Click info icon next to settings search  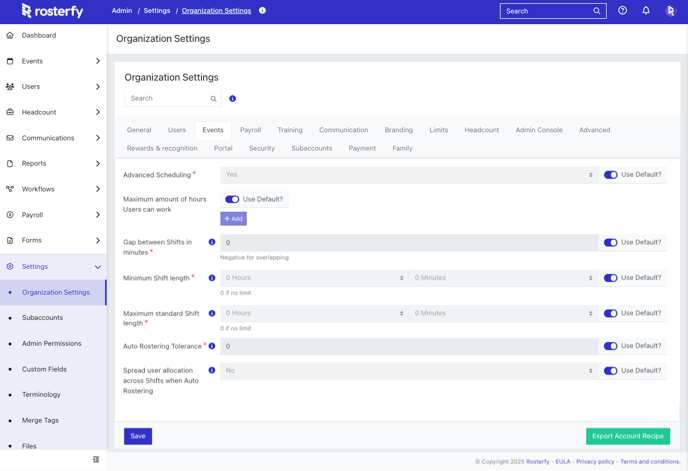[233, 99]
